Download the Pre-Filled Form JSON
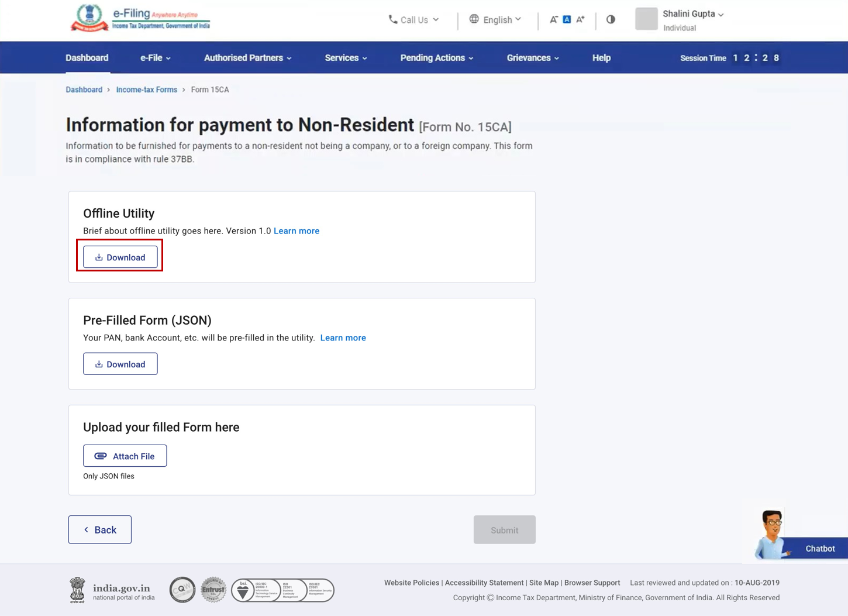 (x=120, y=364)
